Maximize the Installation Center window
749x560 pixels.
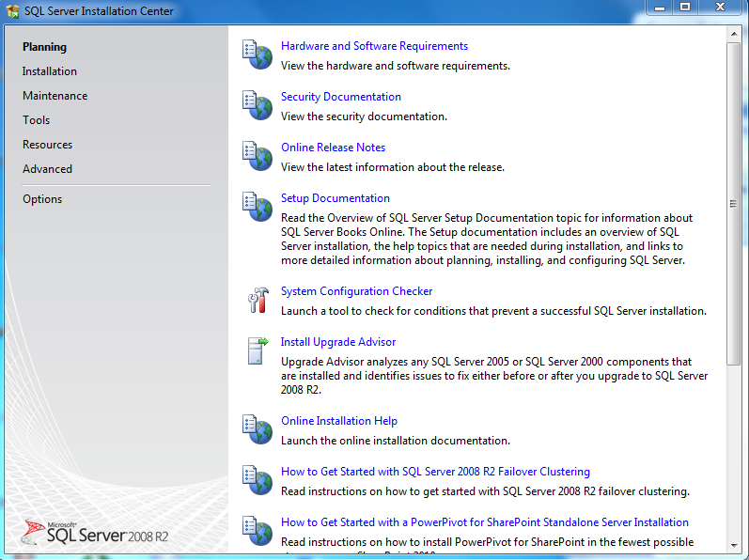685,8
